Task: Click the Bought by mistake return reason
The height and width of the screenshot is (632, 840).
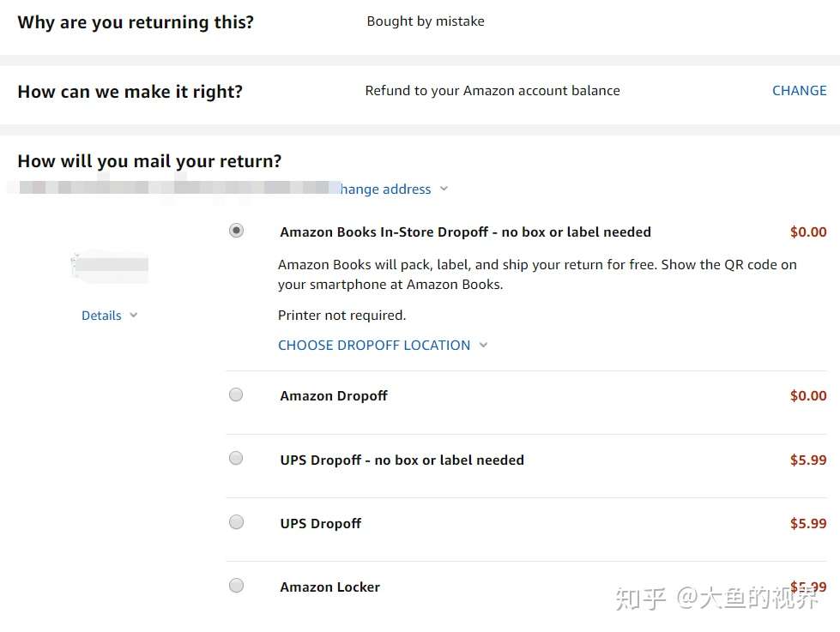Action: coord(426,21)
